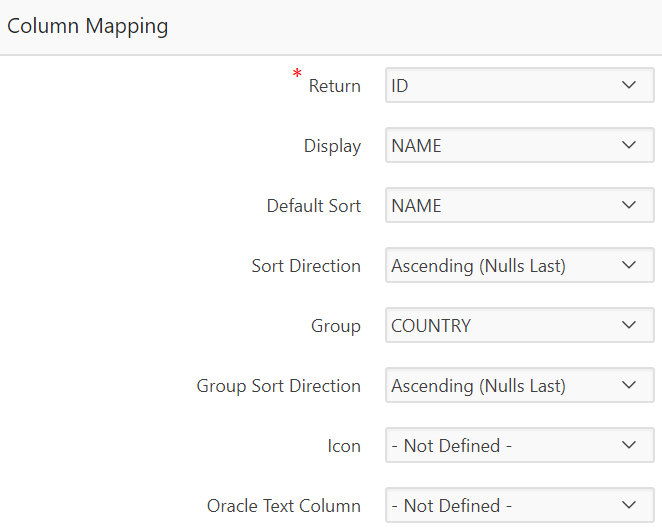Open the Sort Direction select list
662x532 pixels.
point(500,266)
